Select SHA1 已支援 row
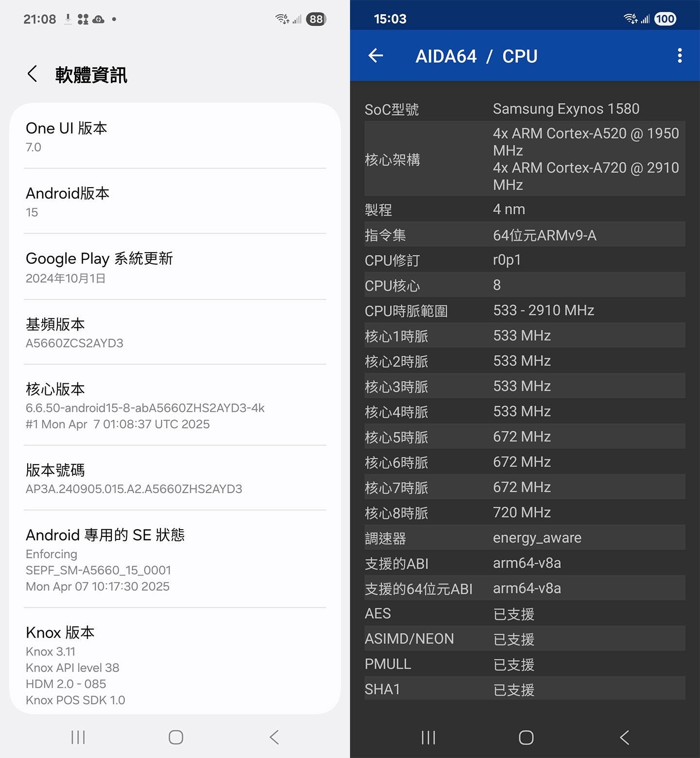Image resolution: width=700 pixels, height=758 pixels. (x=525, y=689)
